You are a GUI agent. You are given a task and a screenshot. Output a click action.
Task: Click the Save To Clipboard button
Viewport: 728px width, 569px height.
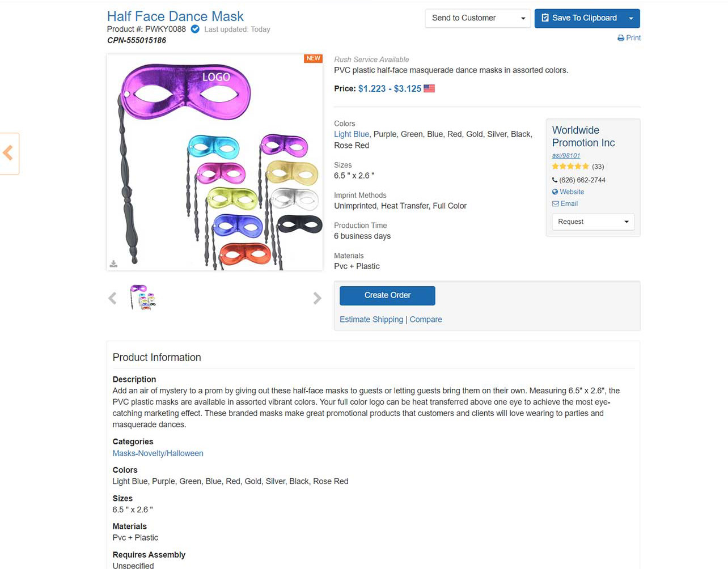click(579, 18)
